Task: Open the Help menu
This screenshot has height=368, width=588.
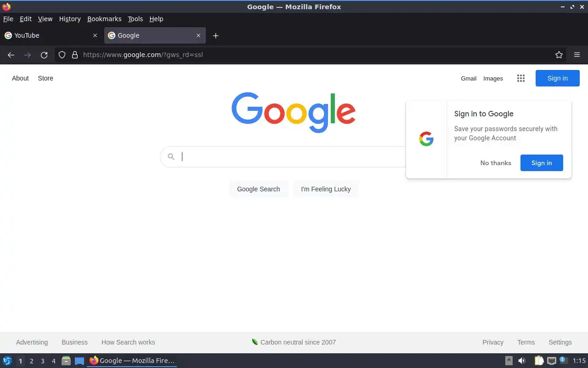Action: (156, 19)
